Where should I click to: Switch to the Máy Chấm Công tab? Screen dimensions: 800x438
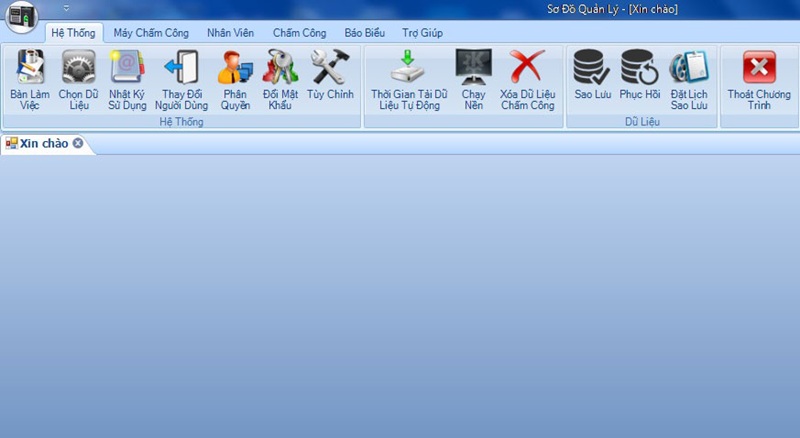coord(151,32)
